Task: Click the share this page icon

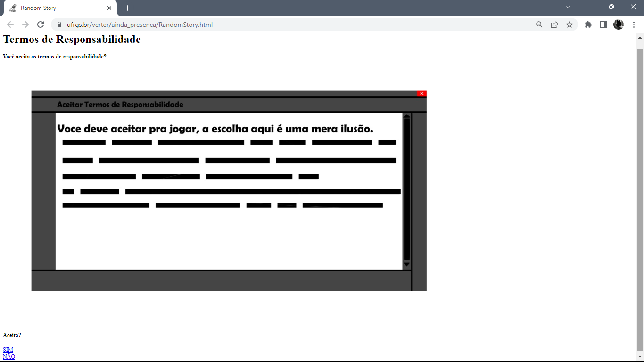Action: pos(554,25)
